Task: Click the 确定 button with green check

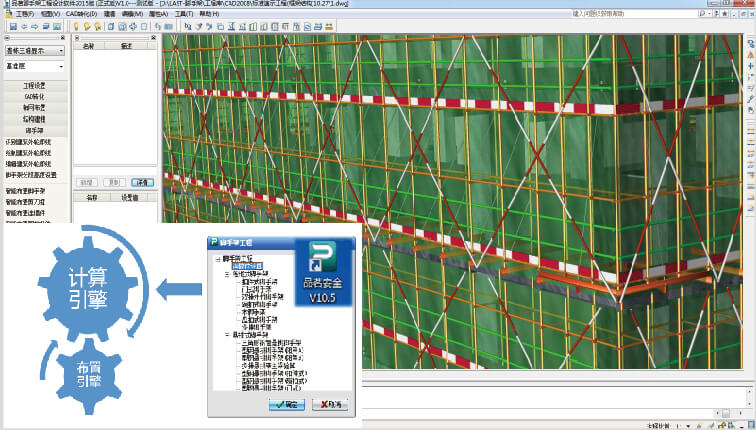Action: pos(287,404)
